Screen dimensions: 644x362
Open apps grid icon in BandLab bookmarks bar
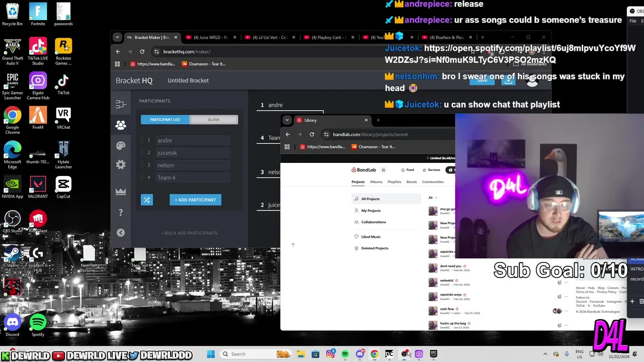[287, 147]
